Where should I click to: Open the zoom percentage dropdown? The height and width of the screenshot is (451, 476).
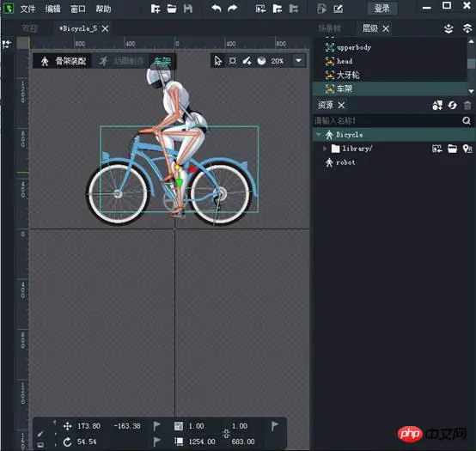[x=298, y=61]
